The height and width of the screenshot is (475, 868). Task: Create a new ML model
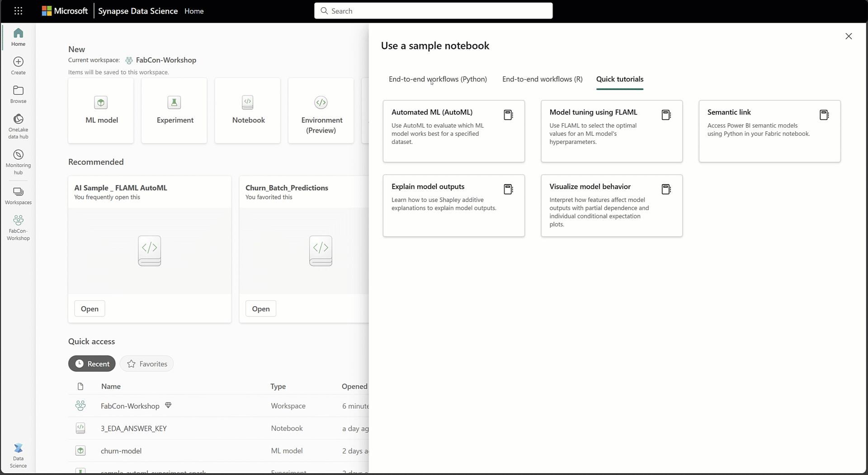pyautogui.click(x=101, y=110)
